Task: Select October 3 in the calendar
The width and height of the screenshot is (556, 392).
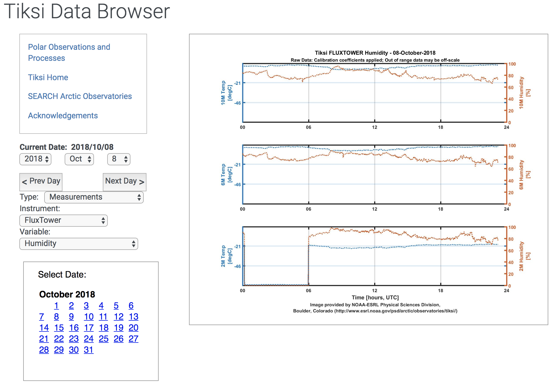Action: tap(86, 306)
